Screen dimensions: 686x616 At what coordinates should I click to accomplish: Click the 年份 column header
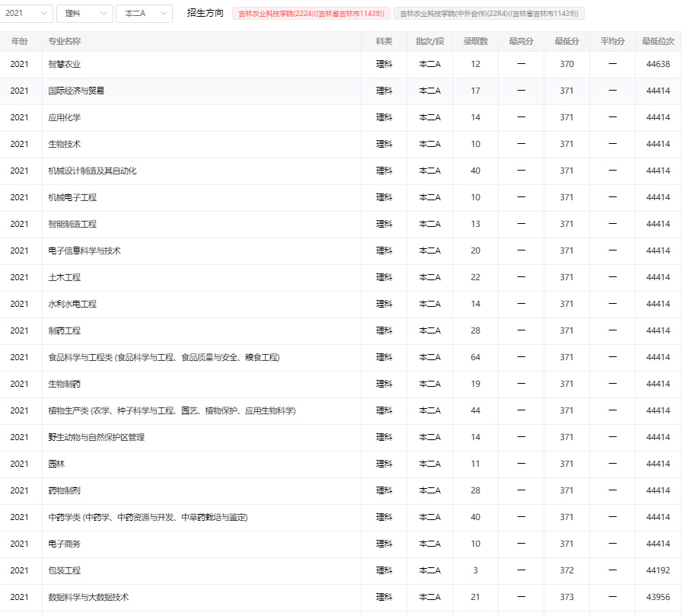click(x=19, y=42)
